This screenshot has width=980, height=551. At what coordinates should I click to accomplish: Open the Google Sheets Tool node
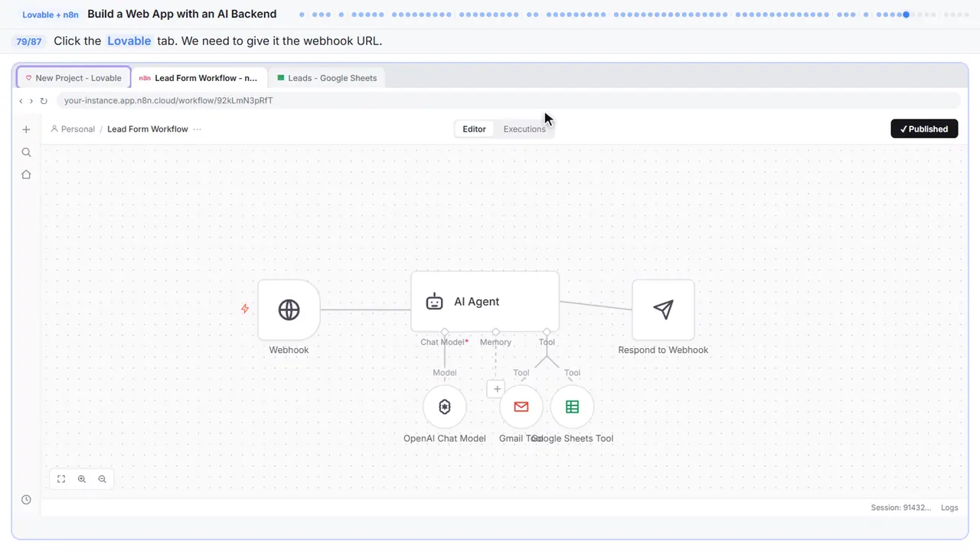[572, 407]
